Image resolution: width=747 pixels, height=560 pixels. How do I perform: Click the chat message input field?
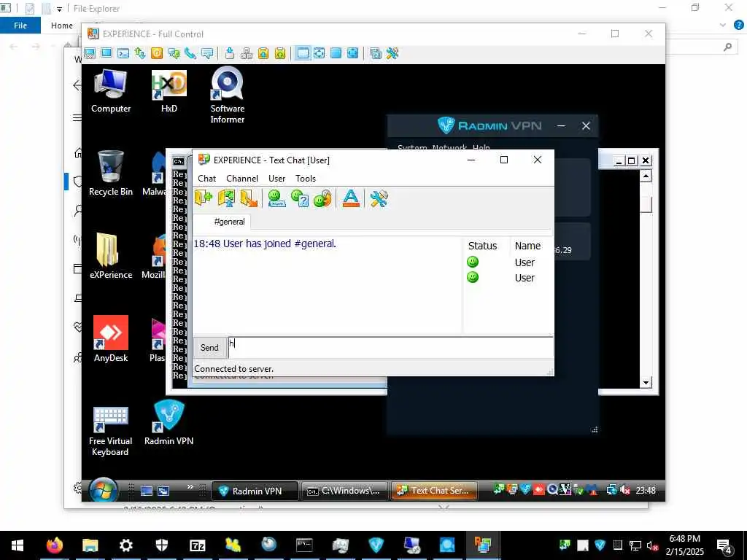(391, 348)
